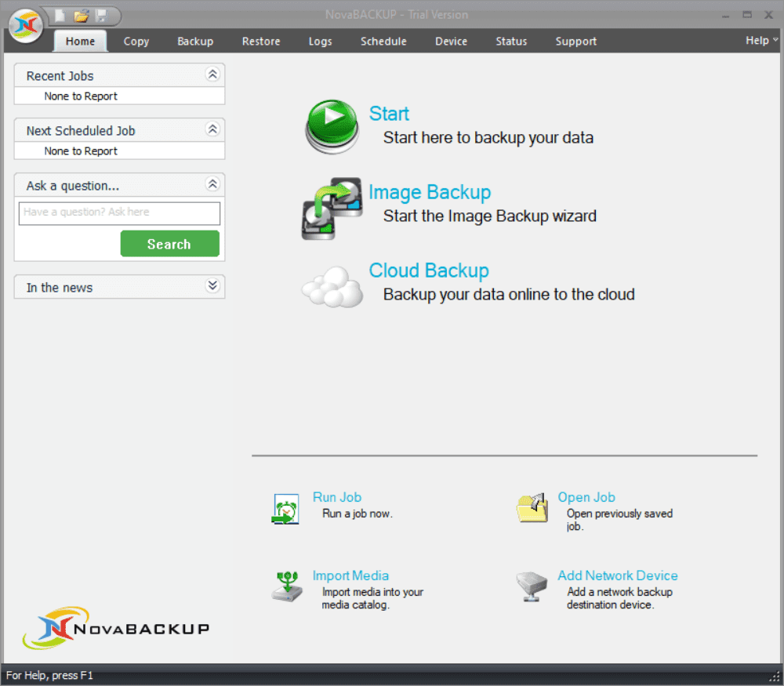Viewport: 784px width, 686px height.
Task: Click the Cloud Backup cloud icon
Action: click(332, 286)
